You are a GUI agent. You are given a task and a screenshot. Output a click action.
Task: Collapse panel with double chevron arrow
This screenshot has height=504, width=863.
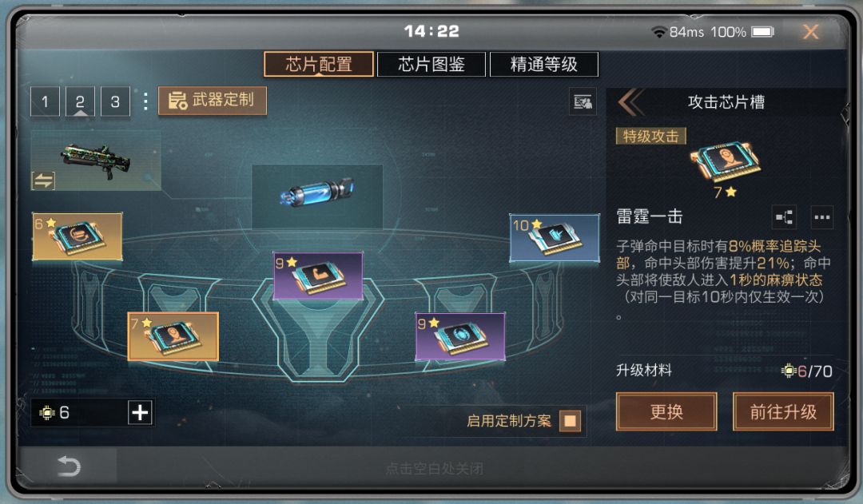[x=630, y=101]
